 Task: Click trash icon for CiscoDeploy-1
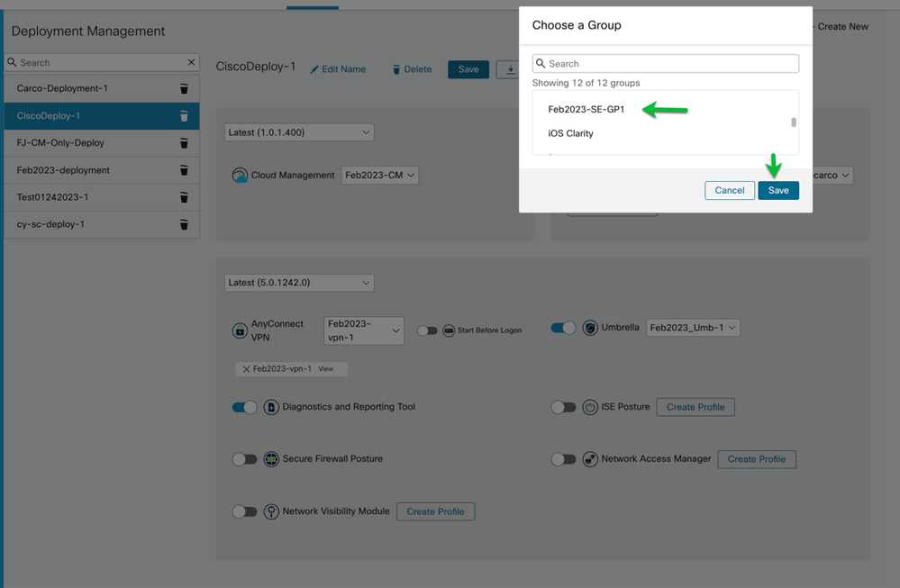coord(184,116)
